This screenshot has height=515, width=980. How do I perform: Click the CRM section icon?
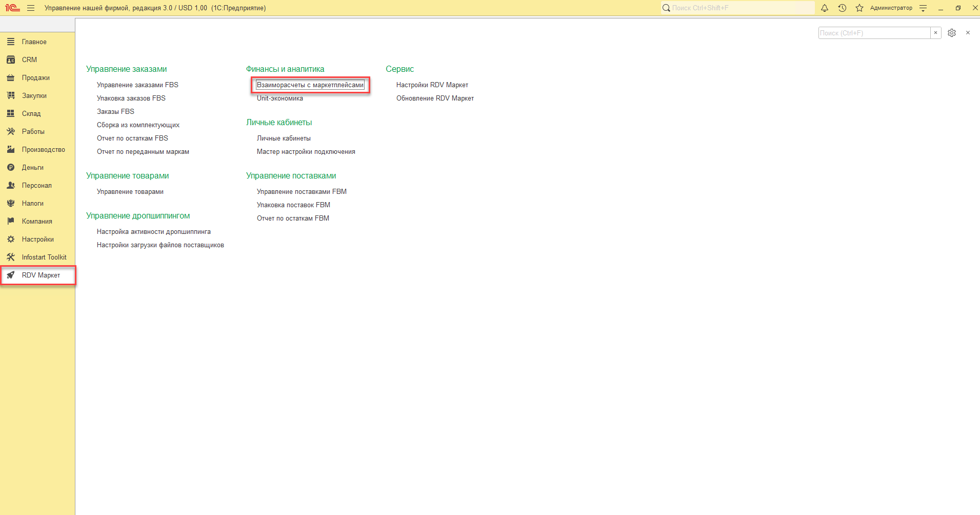pos(11,60)
